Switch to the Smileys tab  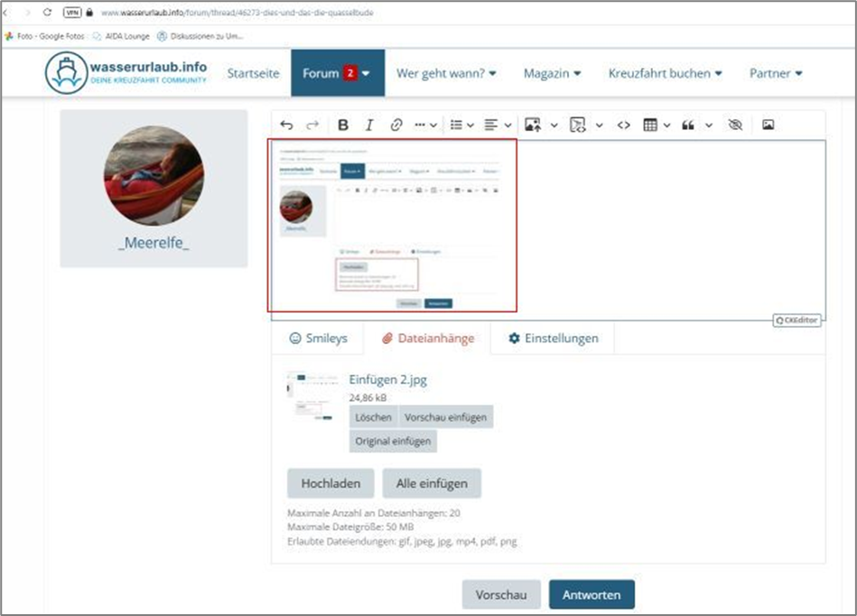317,339
